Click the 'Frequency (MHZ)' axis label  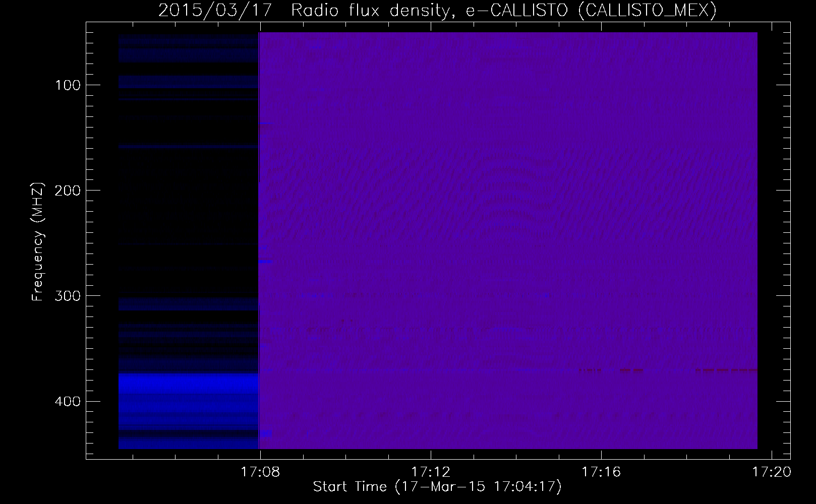pos(37,242)
